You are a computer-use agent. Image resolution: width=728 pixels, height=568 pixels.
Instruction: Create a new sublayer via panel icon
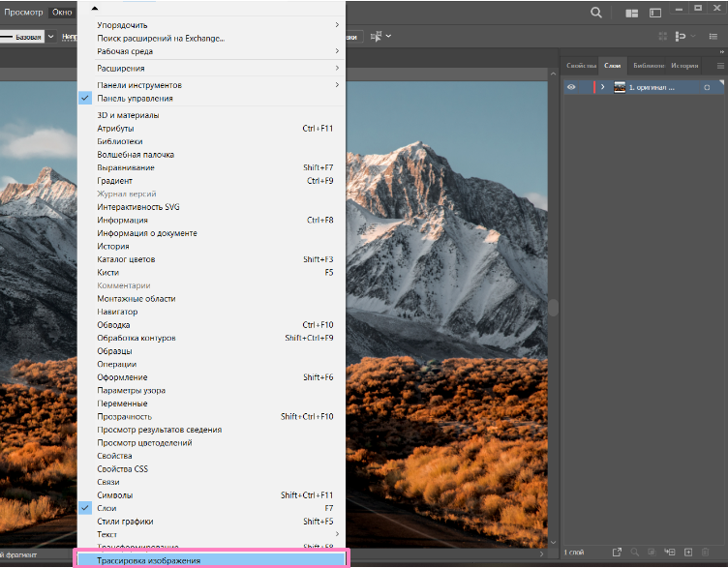[670, 552]
